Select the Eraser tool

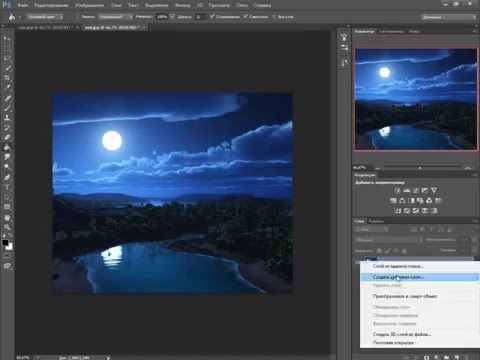click(x=7, y=137)
